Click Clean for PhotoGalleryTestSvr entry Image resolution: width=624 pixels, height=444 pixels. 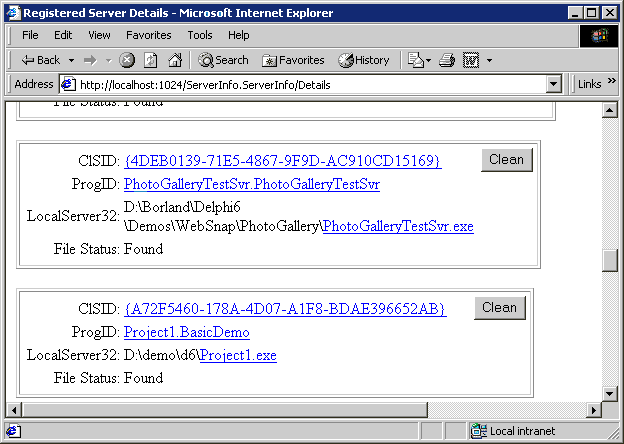(x=507, y=160)
